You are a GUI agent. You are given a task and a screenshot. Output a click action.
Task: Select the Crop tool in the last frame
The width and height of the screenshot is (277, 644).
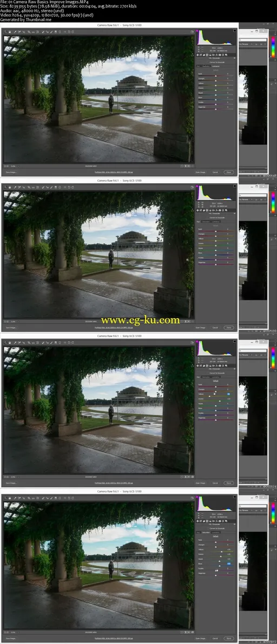[29, 498]
